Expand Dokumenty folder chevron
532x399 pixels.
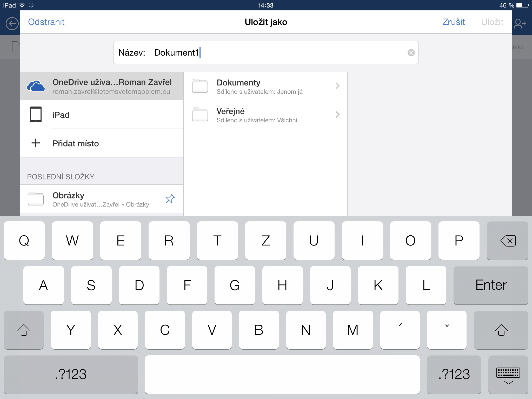(337, 86)
